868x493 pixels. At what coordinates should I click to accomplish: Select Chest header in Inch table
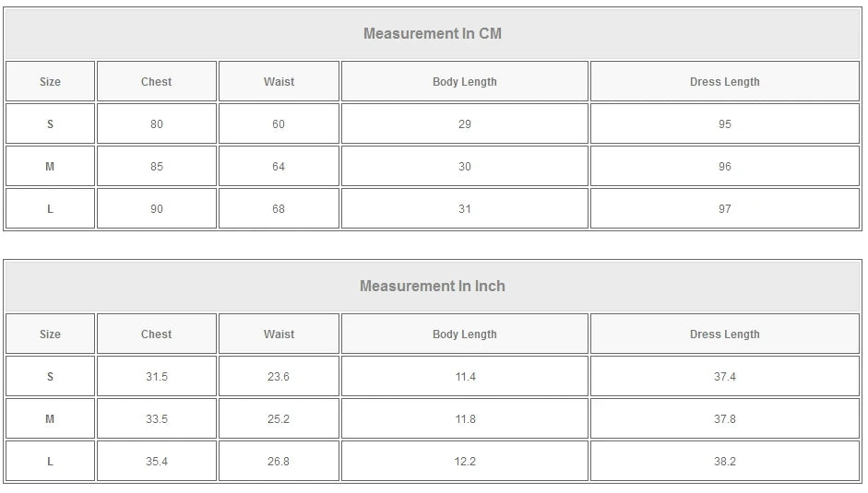157,334
